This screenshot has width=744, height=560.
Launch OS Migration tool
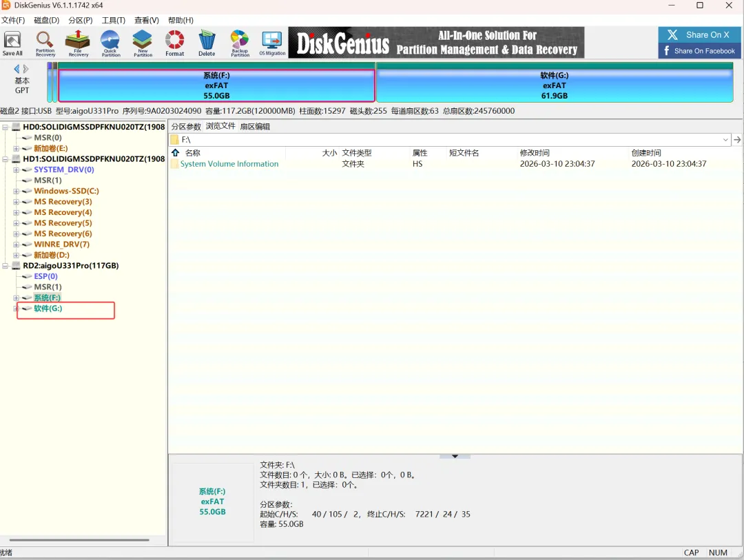272,43
